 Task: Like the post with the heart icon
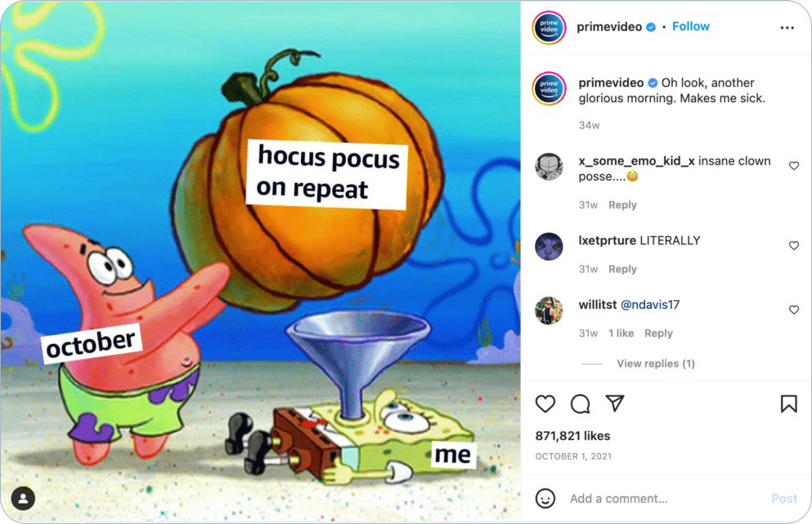coord(545,404)
